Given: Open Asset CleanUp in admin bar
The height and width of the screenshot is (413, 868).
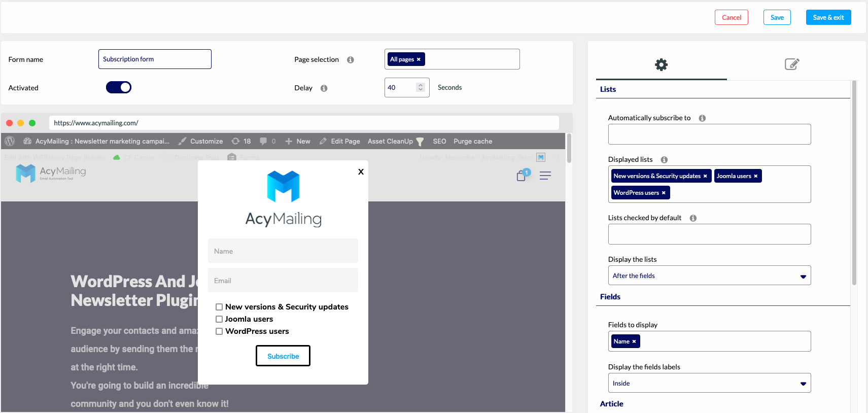Looking at the screenshot, I should point(396,141).
